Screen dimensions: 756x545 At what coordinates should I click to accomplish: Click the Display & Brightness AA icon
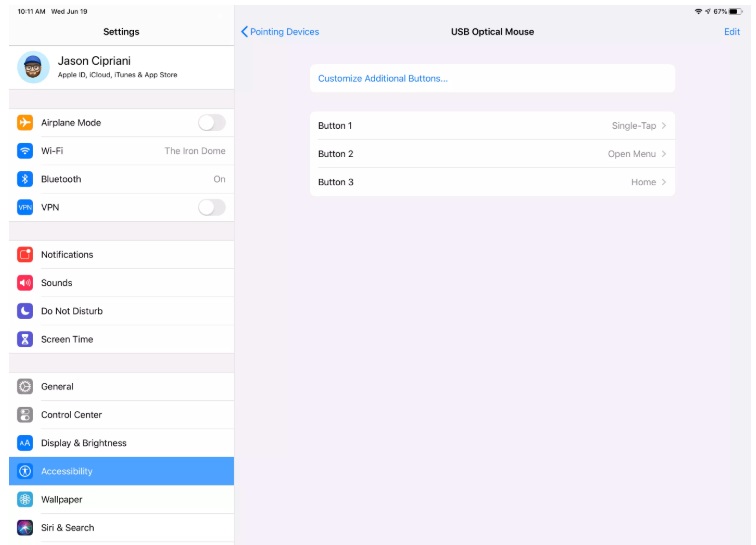click(25, 443)
